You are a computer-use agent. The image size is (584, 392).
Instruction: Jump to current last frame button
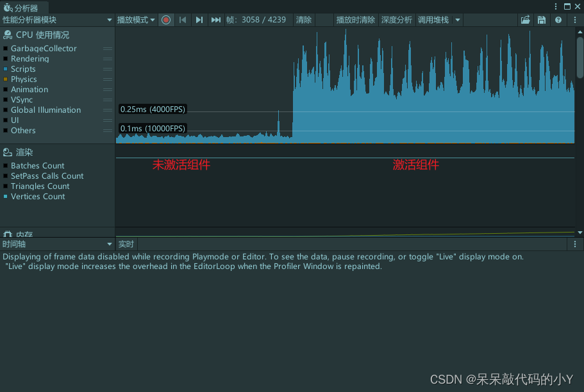tap(216, 20)
